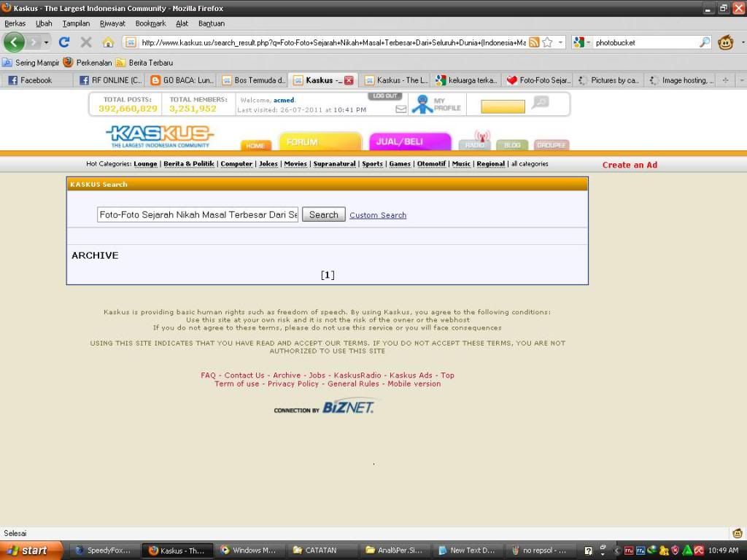Switch to the Facebook tab

pos(36,80)
